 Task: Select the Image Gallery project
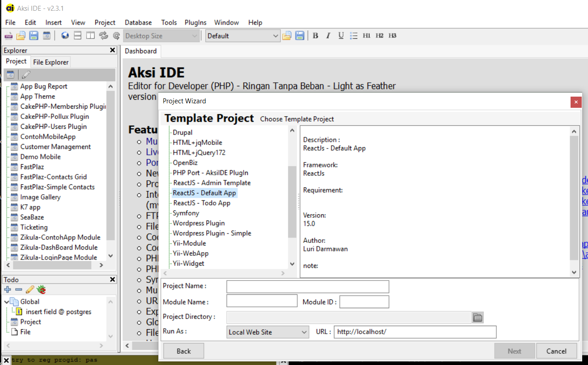[x=40, y=197]
